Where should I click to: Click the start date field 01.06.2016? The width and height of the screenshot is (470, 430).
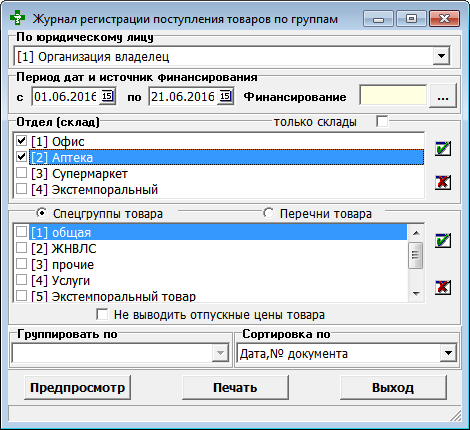click(66, 97)
